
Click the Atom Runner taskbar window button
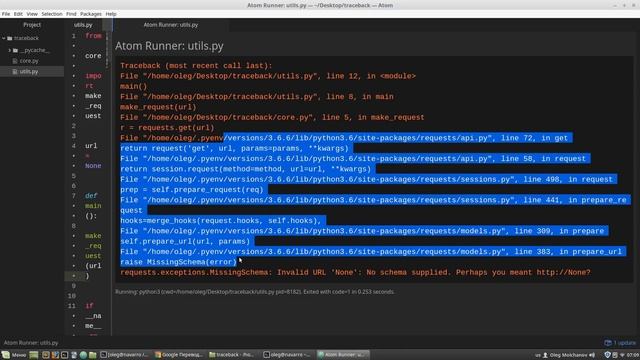[342, 355]
